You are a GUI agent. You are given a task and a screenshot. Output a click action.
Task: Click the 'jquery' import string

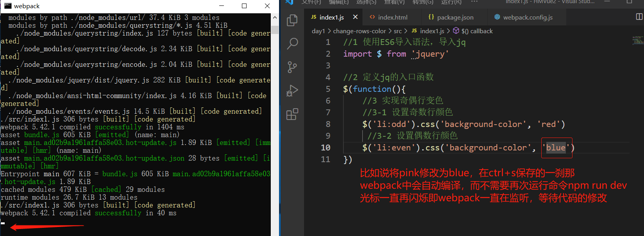pyautogui.click(x=430, y=54)
